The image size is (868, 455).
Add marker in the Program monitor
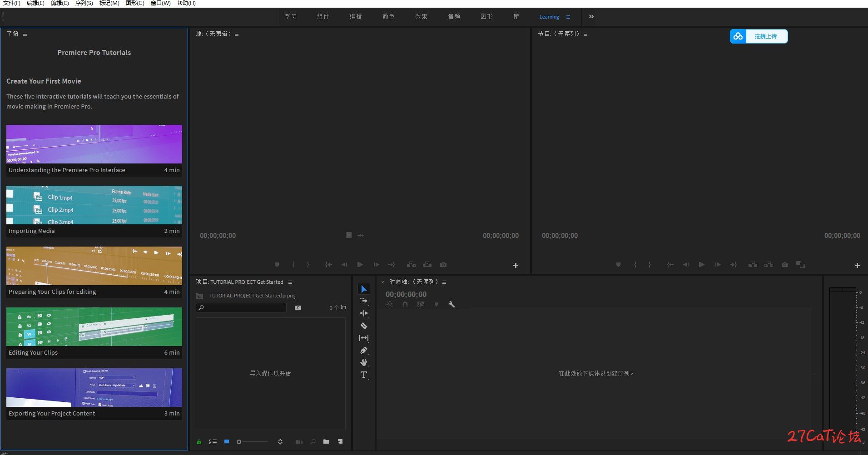618,265
